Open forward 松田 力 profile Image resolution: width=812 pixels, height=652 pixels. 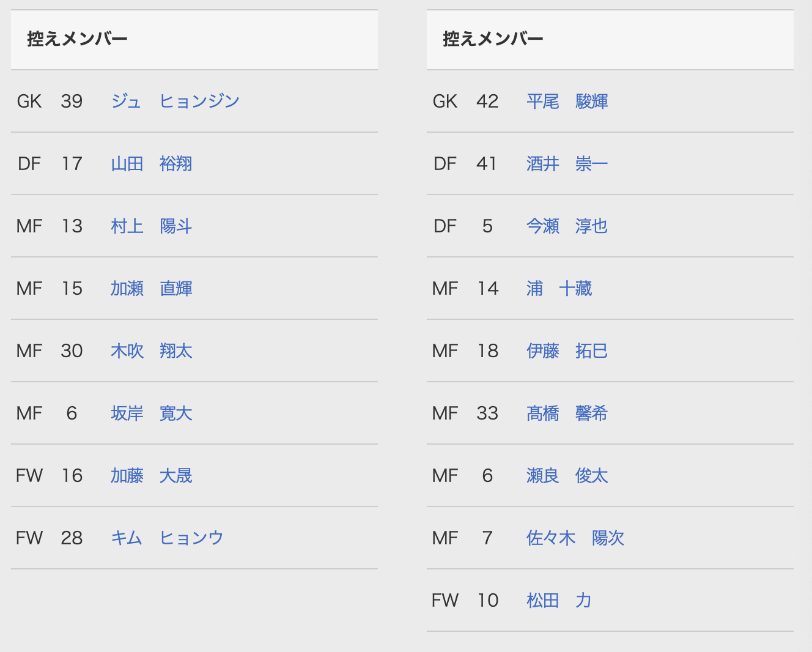[x=559, y=601]
